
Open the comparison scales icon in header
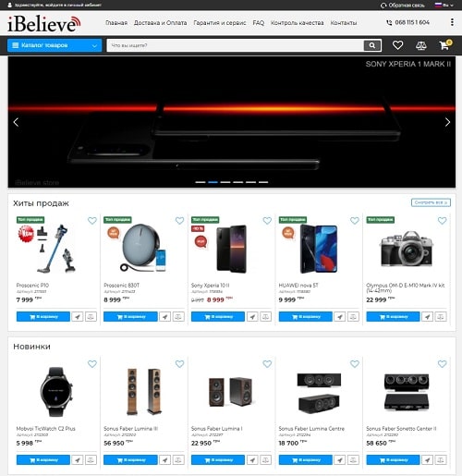pos(421,45)
